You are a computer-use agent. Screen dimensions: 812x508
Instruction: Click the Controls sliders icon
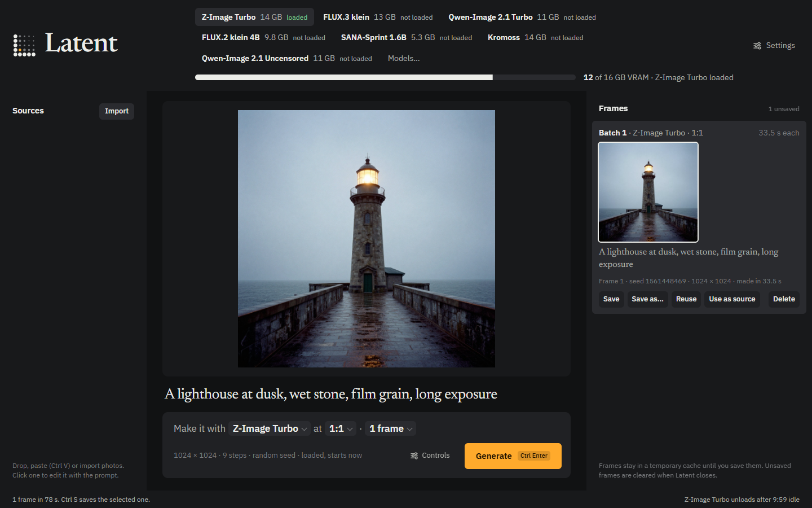tap(414, 456)
